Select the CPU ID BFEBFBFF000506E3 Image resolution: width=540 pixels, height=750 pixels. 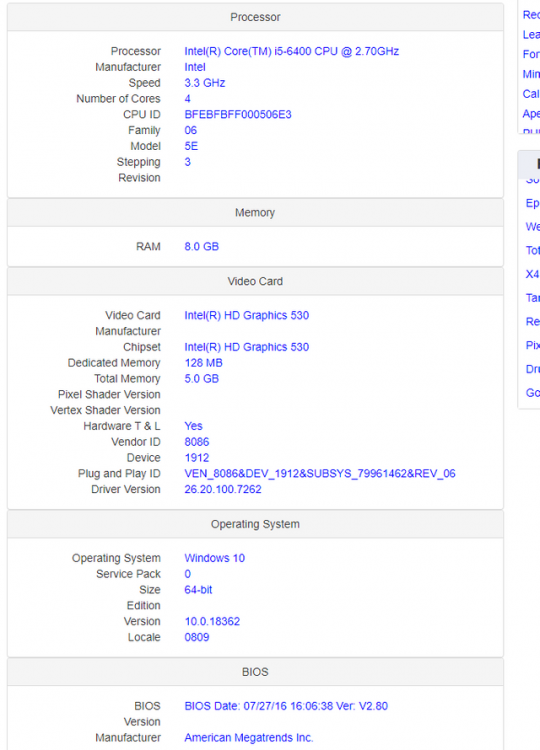pyautogui.click(x=238, y=114)
